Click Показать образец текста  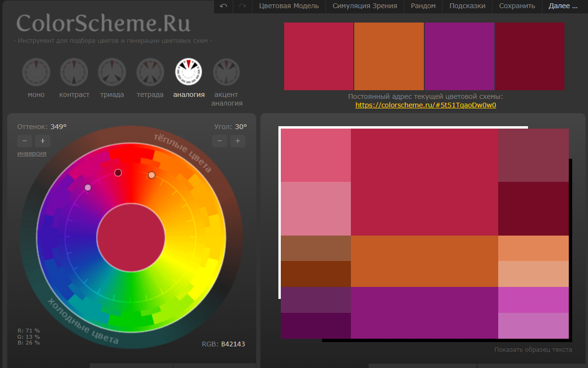(x=533, y=350)
